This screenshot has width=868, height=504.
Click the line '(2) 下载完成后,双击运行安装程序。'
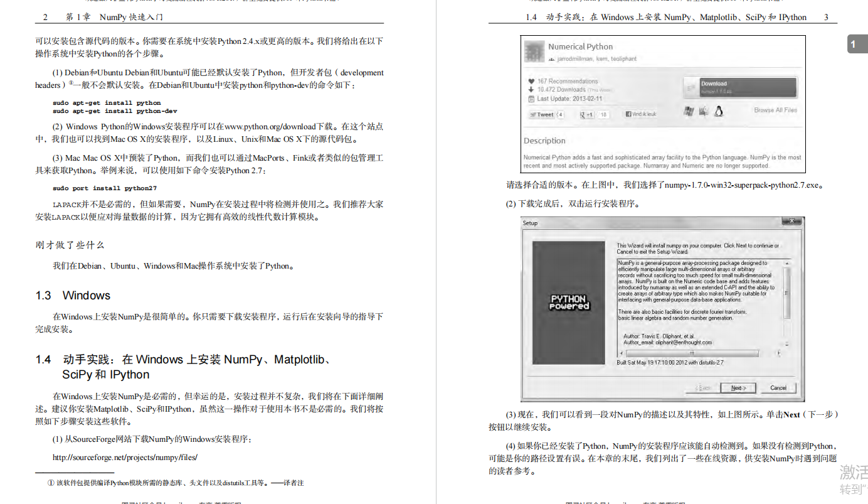click(x=573, y=204)
